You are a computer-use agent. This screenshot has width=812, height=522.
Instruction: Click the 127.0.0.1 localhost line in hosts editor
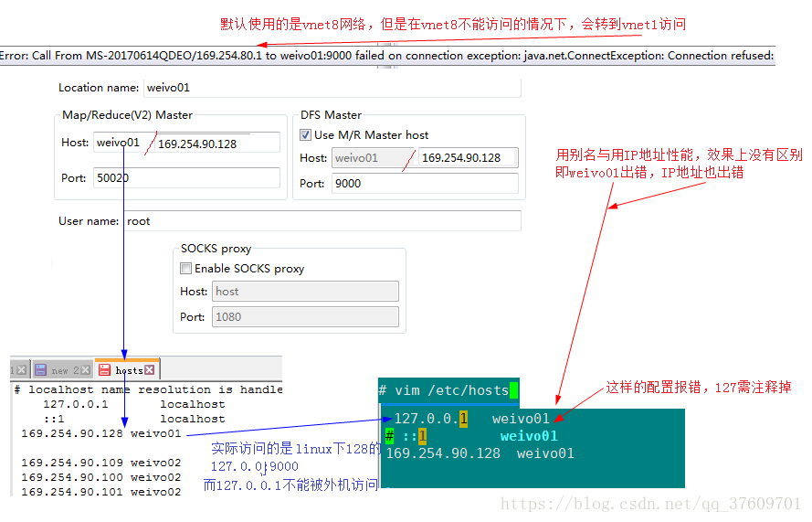134,404
